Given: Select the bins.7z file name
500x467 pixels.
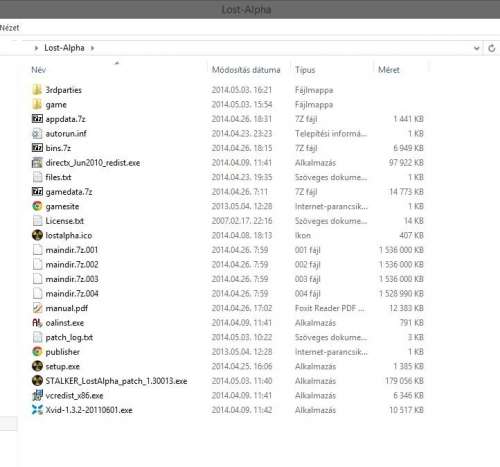Looking at the screenshot, I should pos(58,148).
